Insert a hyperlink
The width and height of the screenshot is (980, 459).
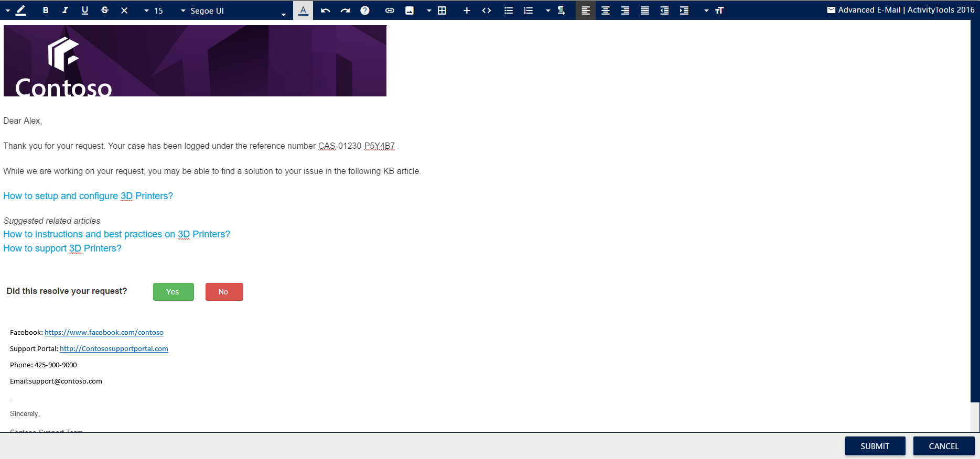pyautogui.click(x=390, y=10)
